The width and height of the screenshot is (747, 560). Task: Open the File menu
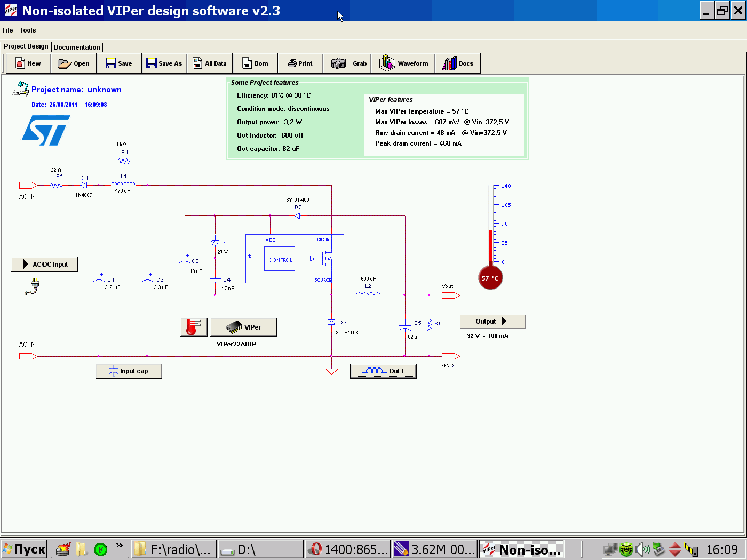click(x=8, y=30)
